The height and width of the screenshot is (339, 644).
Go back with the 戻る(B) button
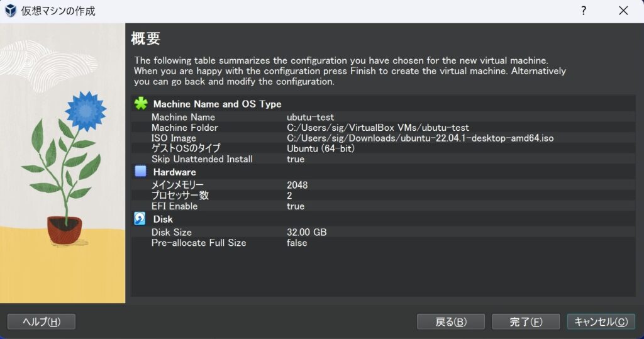point(450,322)
